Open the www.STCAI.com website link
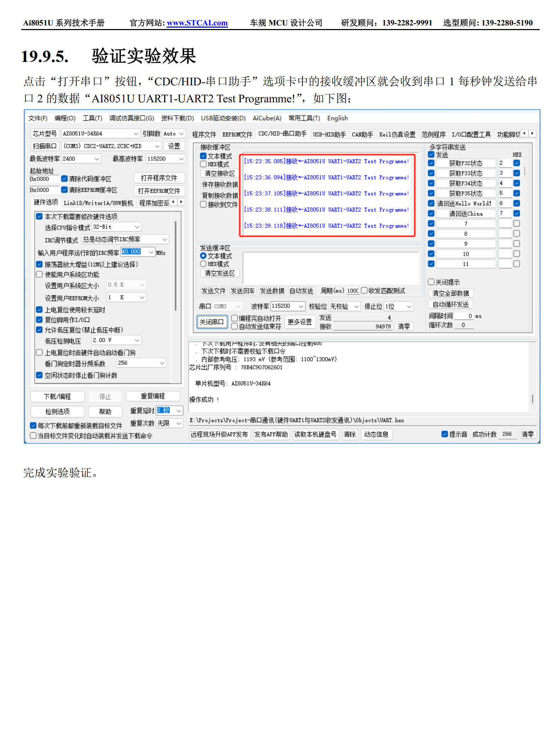 197,23
